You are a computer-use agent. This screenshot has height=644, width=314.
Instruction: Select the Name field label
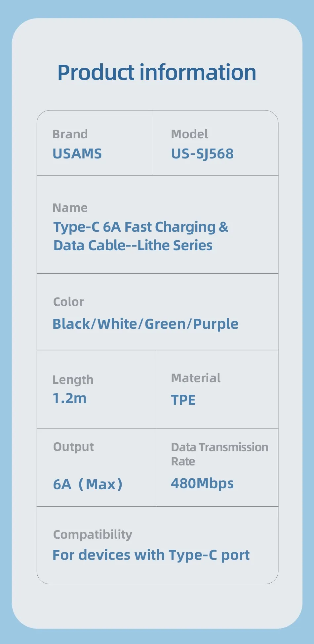(70, 208)
